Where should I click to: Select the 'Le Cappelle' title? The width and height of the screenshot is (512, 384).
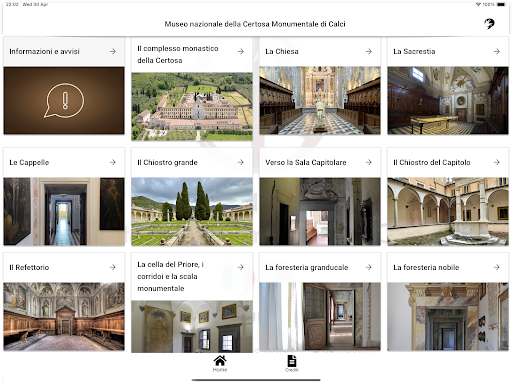point(29,162)
